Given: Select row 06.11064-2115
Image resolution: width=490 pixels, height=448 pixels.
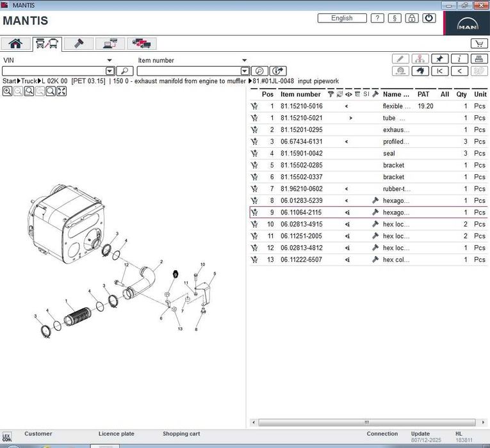Looking at the screenshot, I should [369, 212].
